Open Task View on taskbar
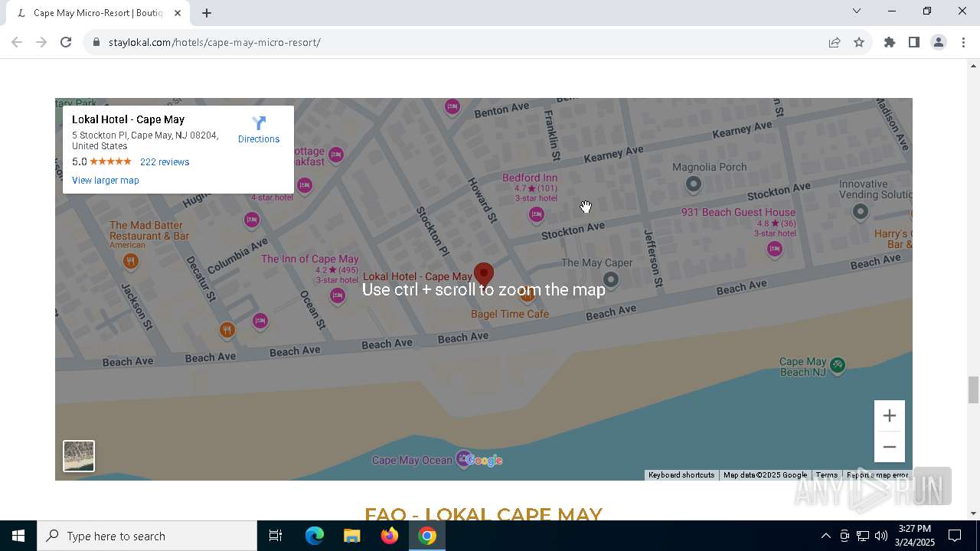The image size is (980, 551). click(x=276, y=536)
